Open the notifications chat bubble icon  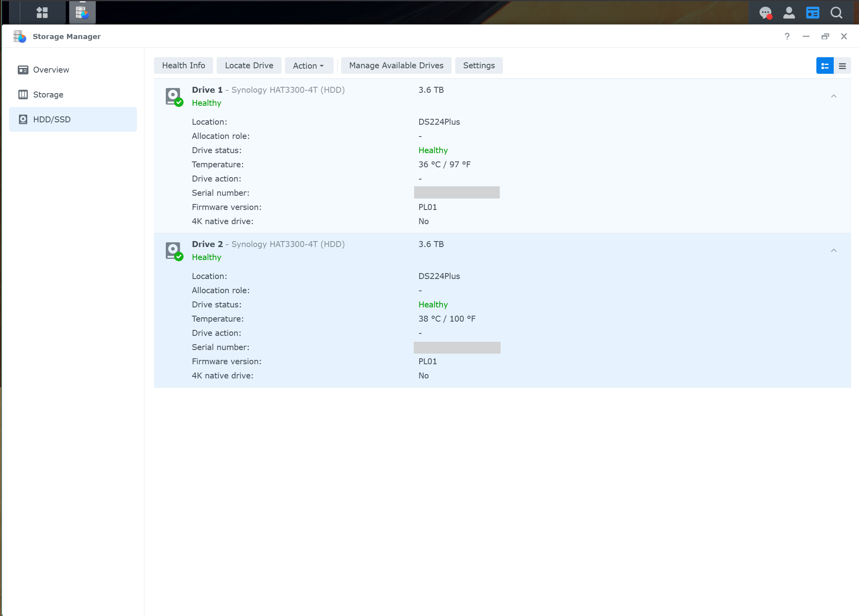[765, 13]
